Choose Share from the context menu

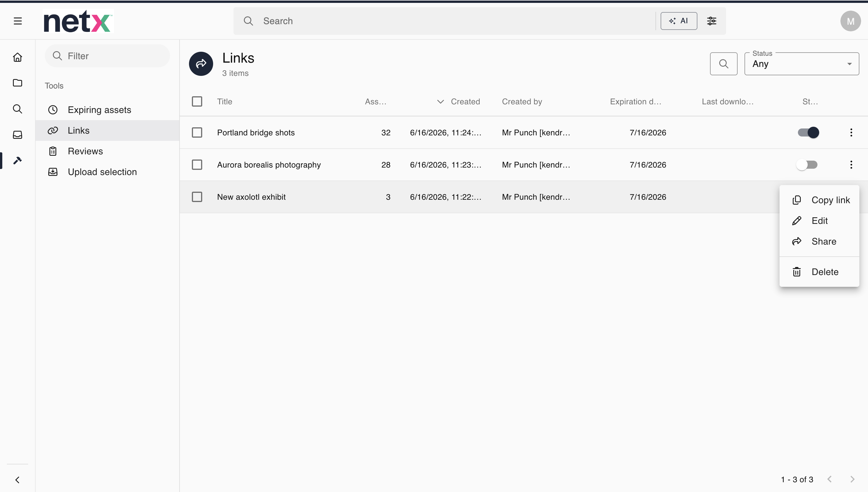[x=819, y=241]
